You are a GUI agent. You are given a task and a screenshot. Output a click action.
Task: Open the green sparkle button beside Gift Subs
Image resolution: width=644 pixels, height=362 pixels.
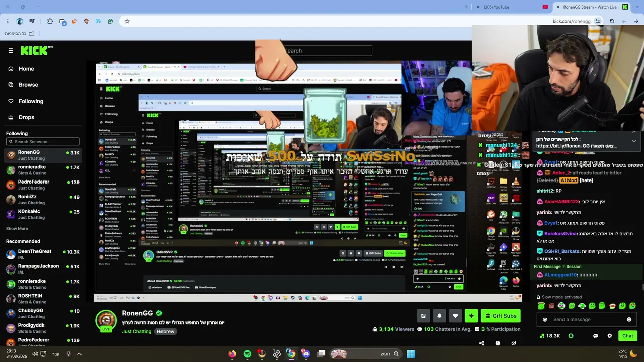[x=471, y=316]
